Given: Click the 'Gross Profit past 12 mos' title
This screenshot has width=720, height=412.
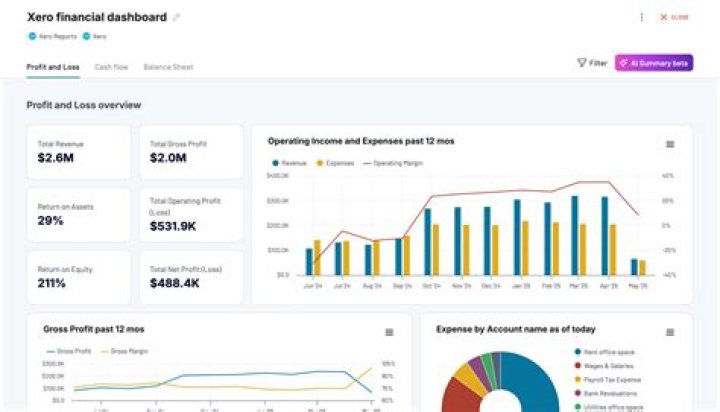Looking at the screenshot, I should (94, 329).
